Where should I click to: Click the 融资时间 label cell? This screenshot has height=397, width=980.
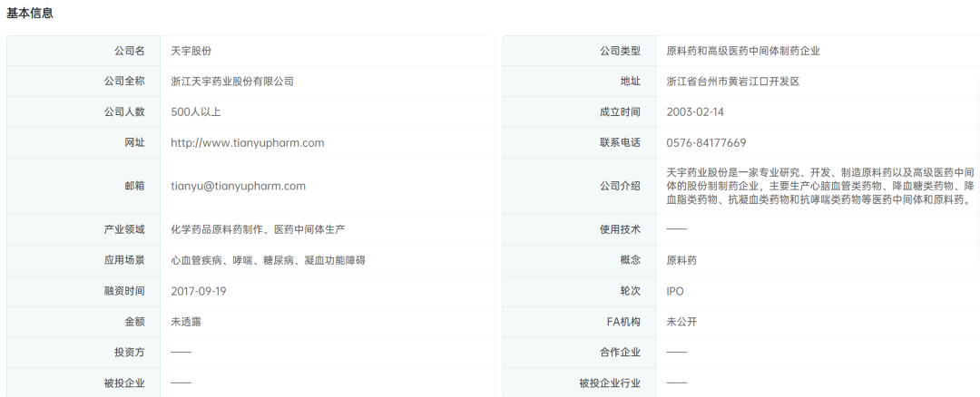pos(83,292)
